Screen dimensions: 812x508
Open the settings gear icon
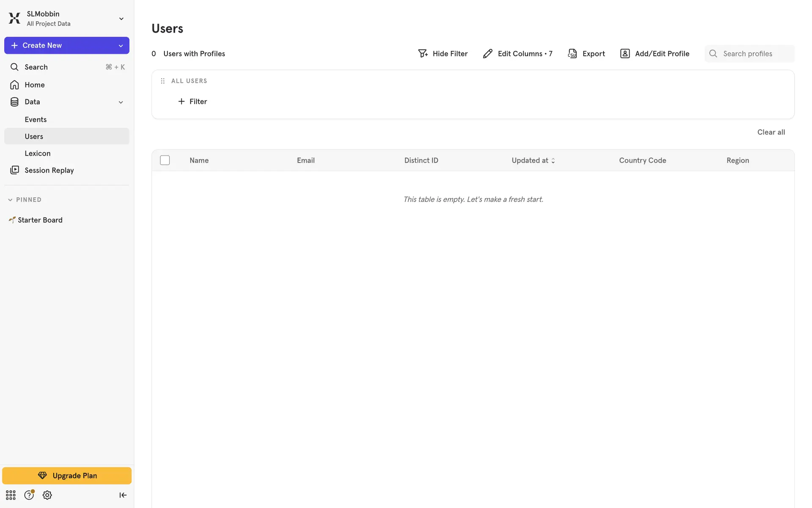(47, 495)
